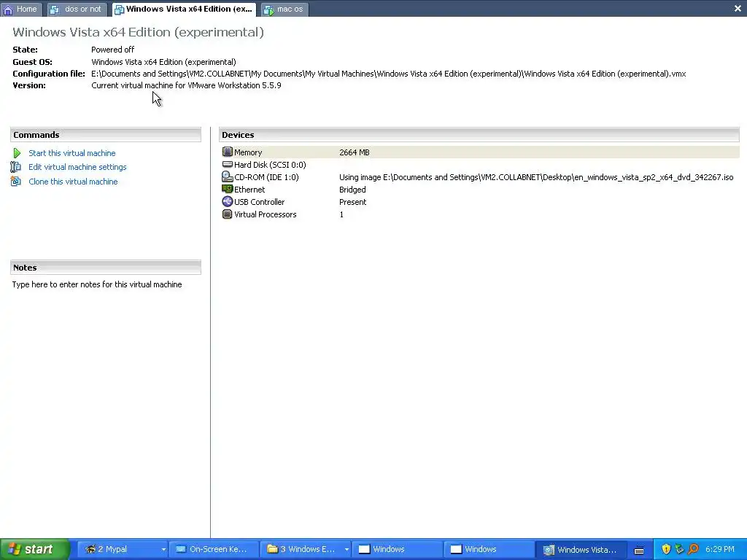
Task: Click the keyboard icon in the taskbar
Action: pos(639,550)
